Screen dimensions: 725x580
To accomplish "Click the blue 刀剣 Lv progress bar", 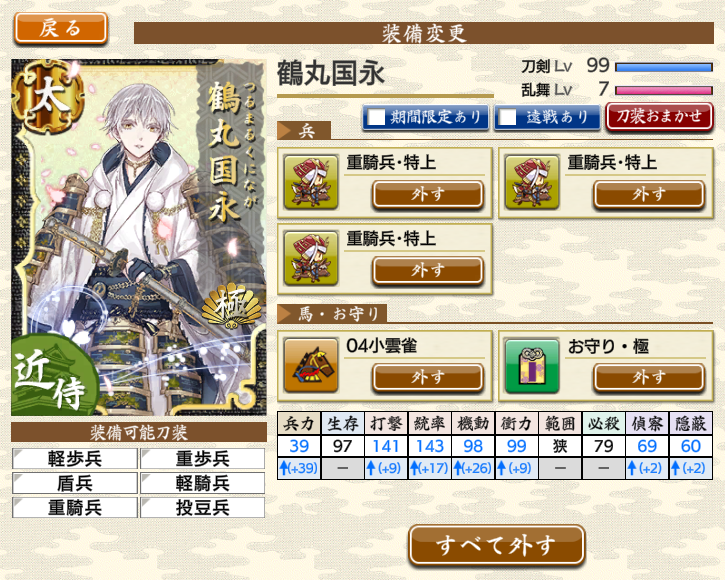I will click(664, 67).
